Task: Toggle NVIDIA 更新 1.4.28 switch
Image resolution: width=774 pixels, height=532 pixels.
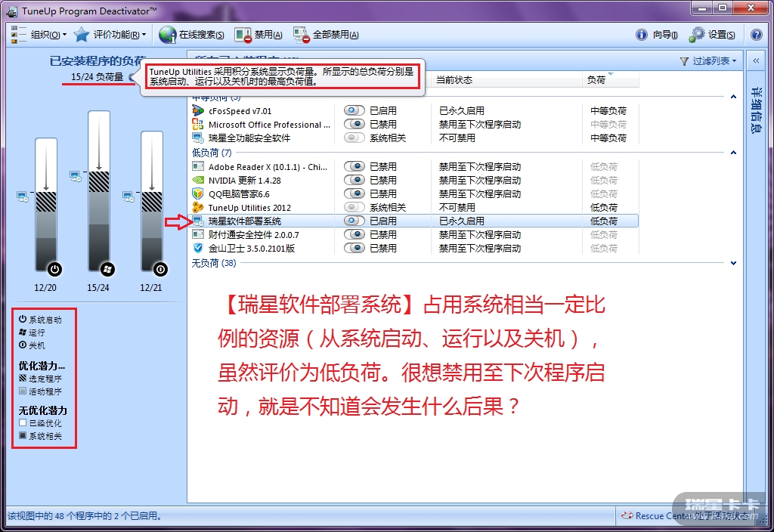Action: [x=354, y=180]
